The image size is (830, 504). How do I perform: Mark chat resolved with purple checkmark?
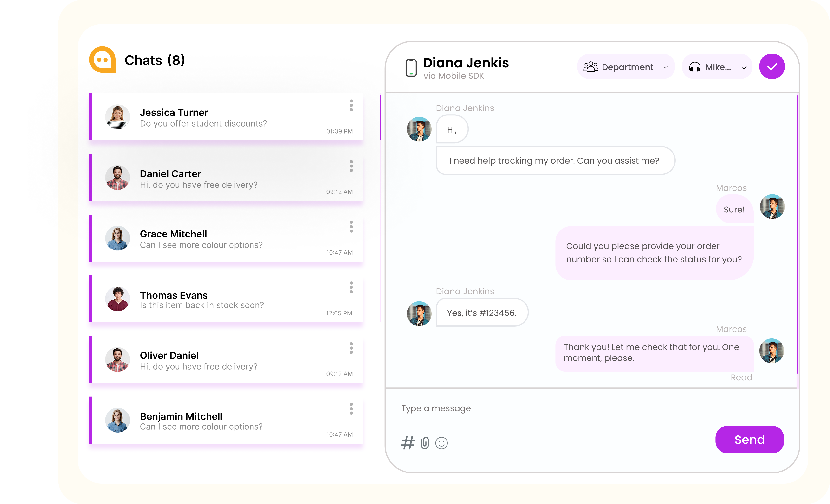[x=772, y=67]
